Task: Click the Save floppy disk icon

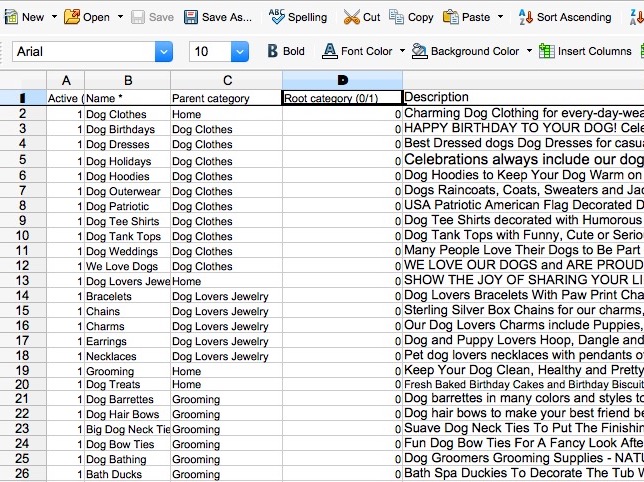Action: coord(138,17)
